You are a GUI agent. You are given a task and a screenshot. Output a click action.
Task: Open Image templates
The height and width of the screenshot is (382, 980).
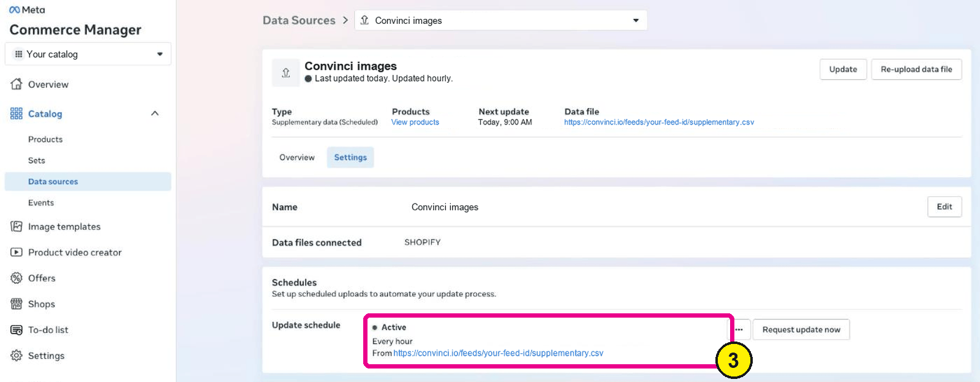tap(64, 227)
